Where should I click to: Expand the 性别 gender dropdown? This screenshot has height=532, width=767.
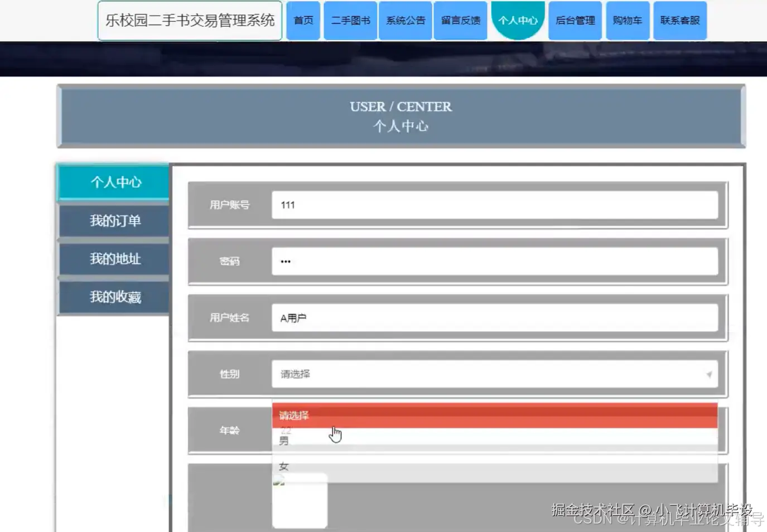(x=494, y=374)
